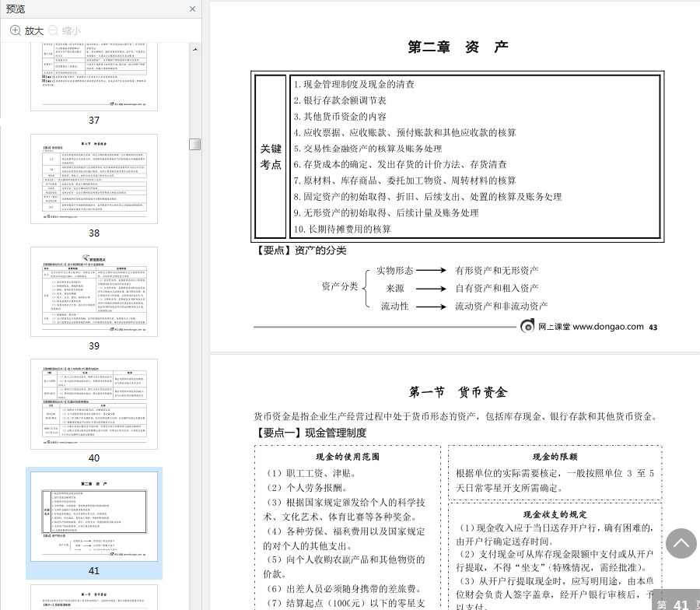Click the 第二章 资产 chapter heading
This screenshot has width=700, height=610.
coord(458,47)
